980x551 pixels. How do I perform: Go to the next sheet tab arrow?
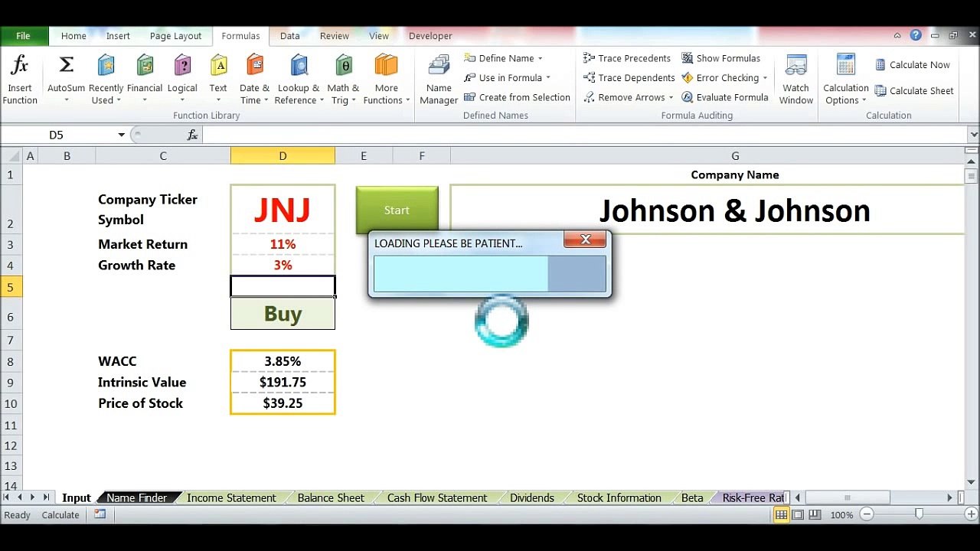32,497
